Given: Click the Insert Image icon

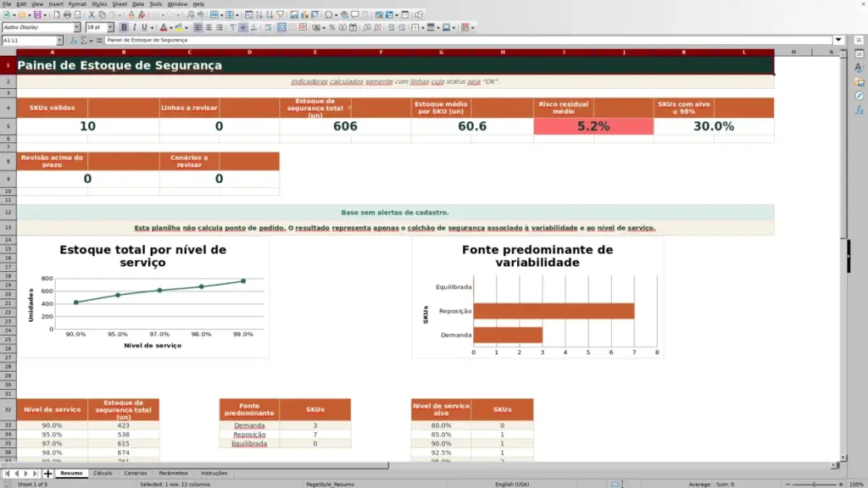Looking at the screenshot, I should pyautogui.click(x=294, y=15).
